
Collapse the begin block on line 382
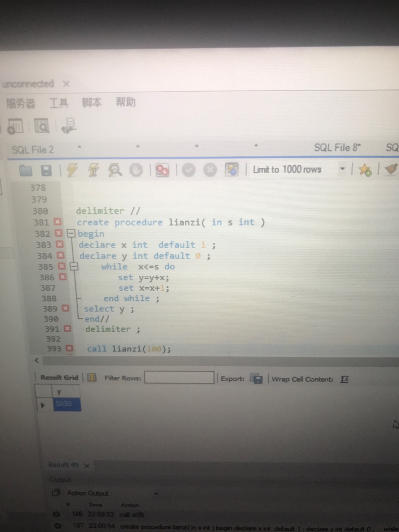71,233
